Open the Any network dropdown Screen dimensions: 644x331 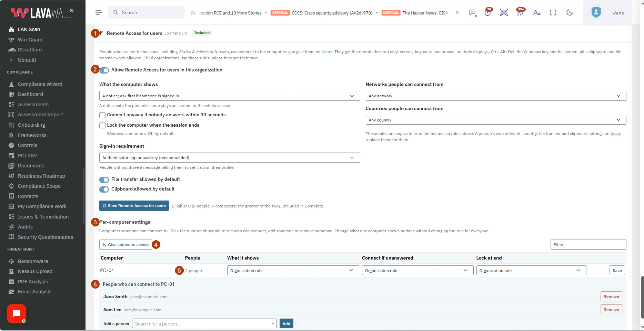(496, 96)
